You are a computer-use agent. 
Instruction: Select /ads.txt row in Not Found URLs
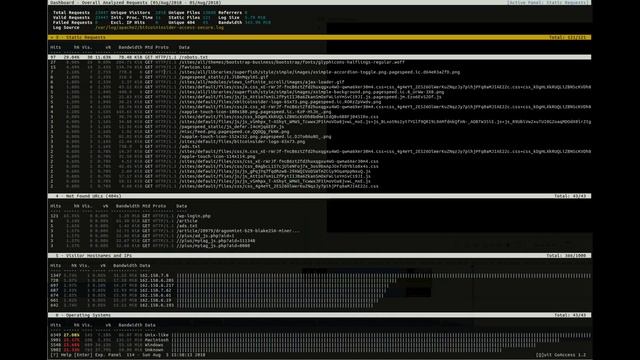click(320, 226)
